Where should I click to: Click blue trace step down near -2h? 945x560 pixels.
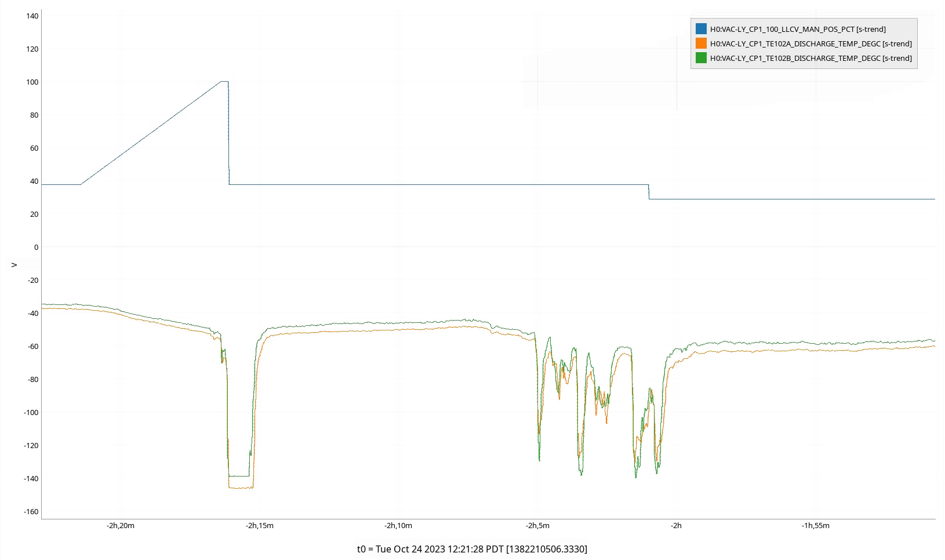tap(649, 192)
